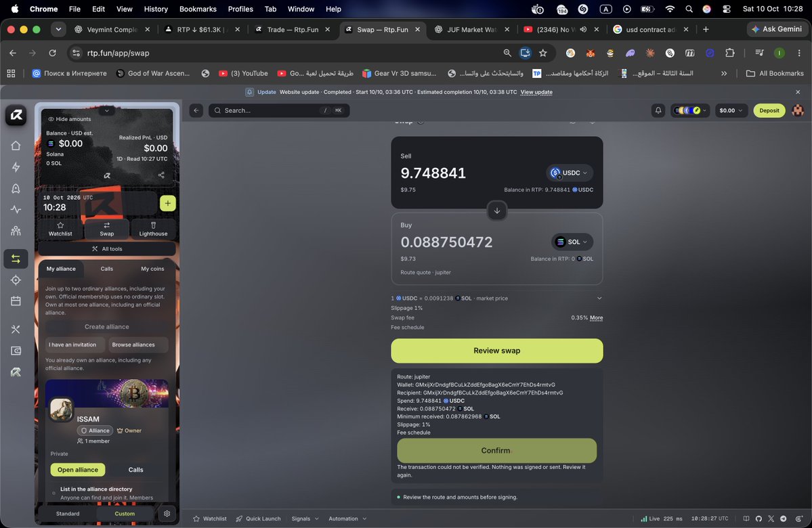Open the $0.00 balance dropdown in the header
The image size is (812, 528).
pyautogui.click(x=731, y=110)
